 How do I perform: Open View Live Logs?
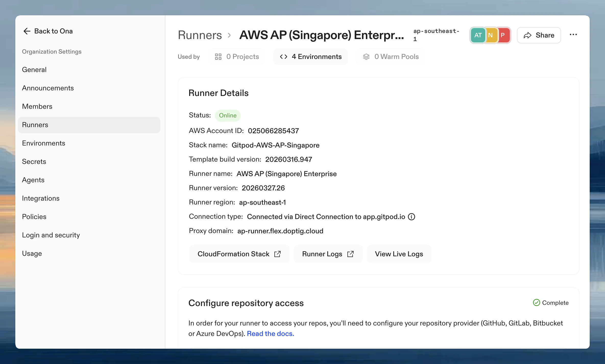coord(399,254)
